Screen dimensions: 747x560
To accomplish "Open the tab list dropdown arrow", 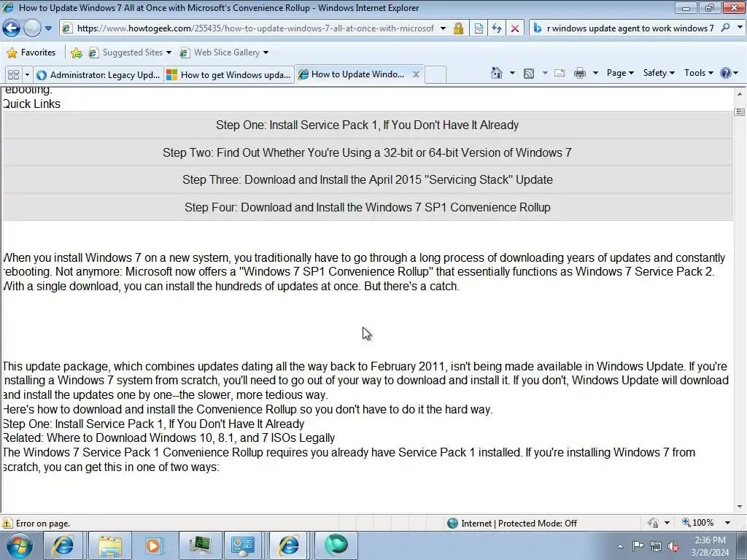I will point(27,75).
